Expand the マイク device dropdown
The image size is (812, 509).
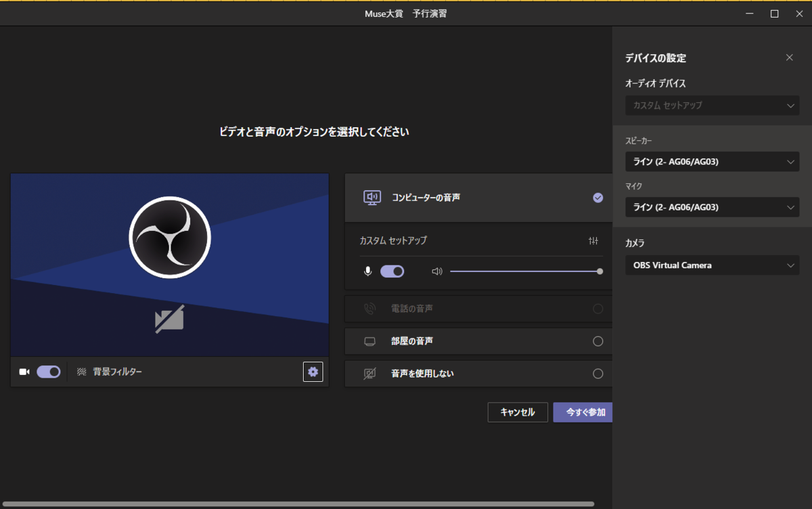[711, 206]
